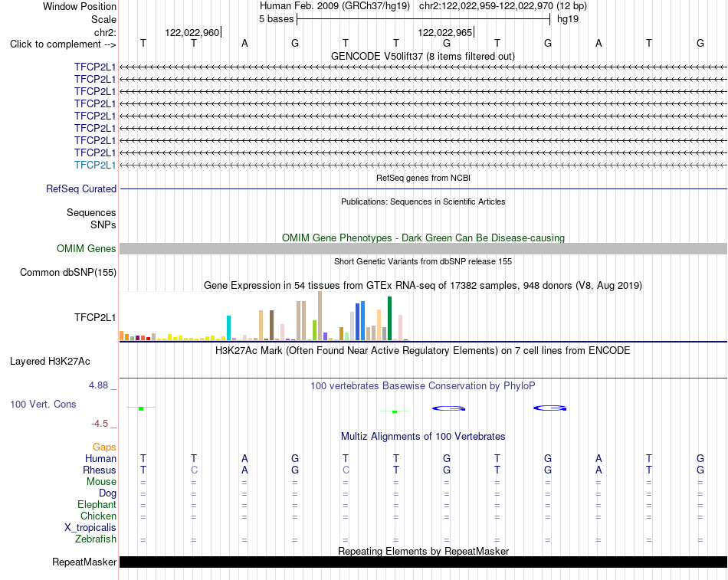Screen dimensions: 728x580
Task: Click the cyan GTEx expression bar
Action: pos(228,328)
